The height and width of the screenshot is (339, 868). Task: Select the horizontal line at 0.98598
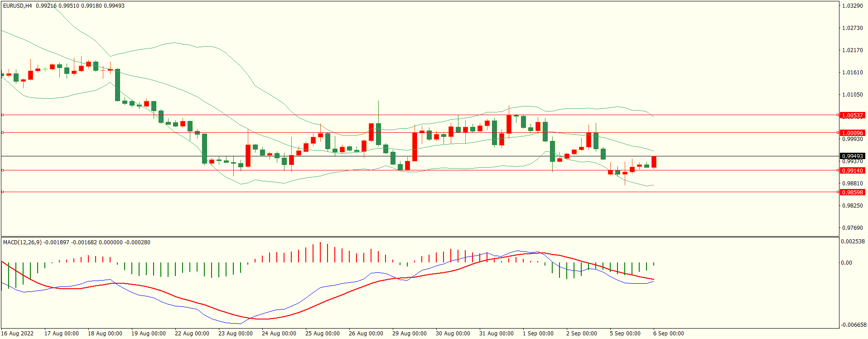pyautogui.click(x=420, y=192)
